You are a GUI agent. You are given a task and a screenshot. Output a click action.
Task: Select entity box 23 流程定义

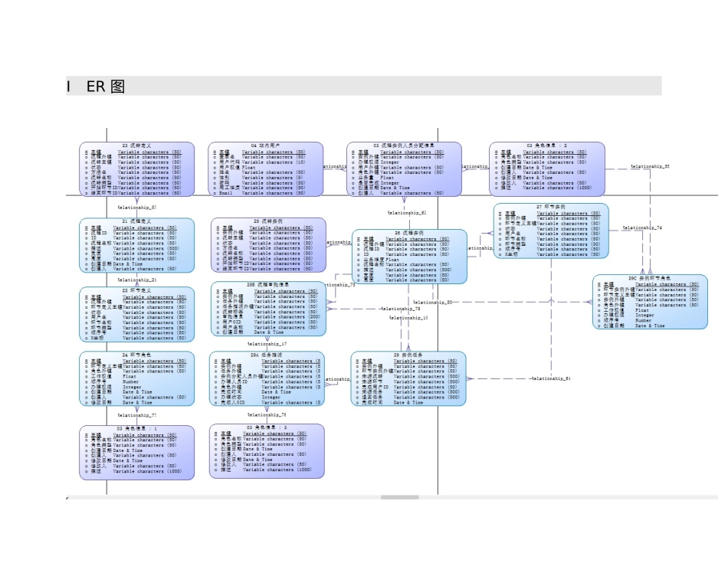coord(136,169)
